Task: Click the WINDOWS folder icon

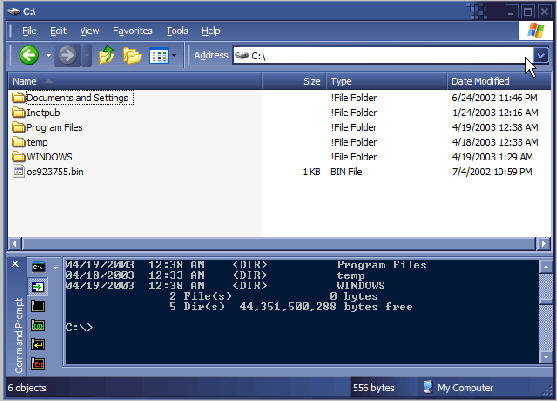Action: pos(18,157)
